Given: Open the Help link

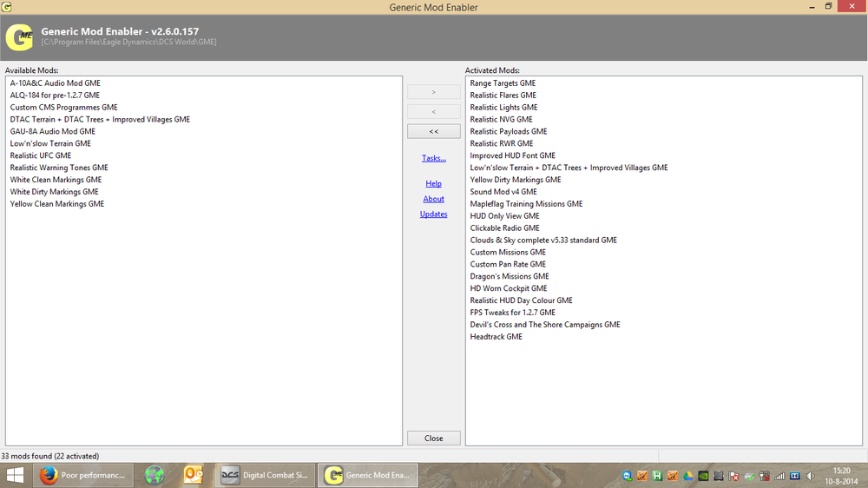Looking at the screenshot, I should [x=433, y=183].
